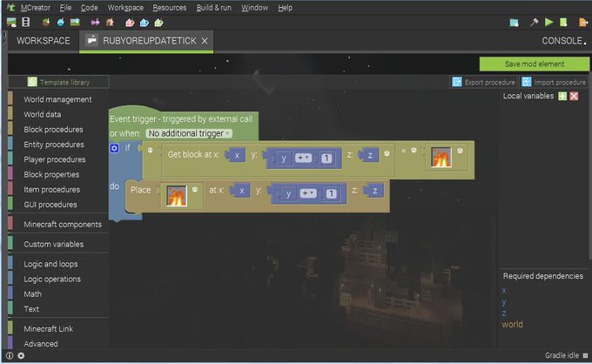Click Import procedure button
The height and width of the screenshot is (364, 592).
[555, 82]
